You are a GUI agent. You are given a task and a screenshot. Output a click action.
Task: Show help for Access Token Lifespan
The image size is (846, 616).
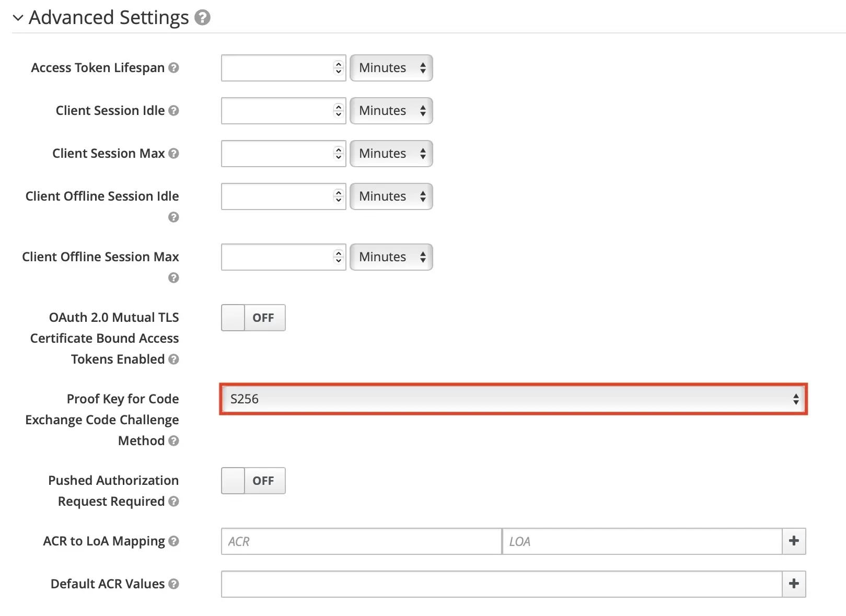click(x=174, y=68)
